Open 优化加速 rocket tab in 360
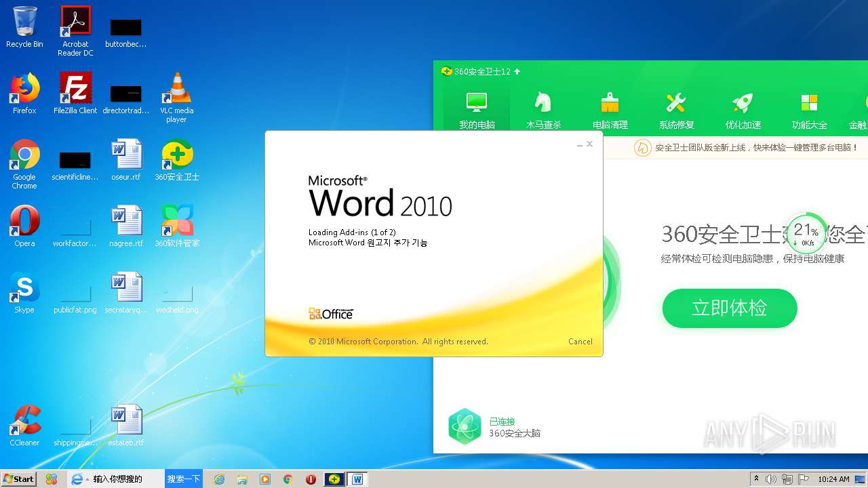The width and height of the screenshot is (868, 488). (x=743, y=110)
